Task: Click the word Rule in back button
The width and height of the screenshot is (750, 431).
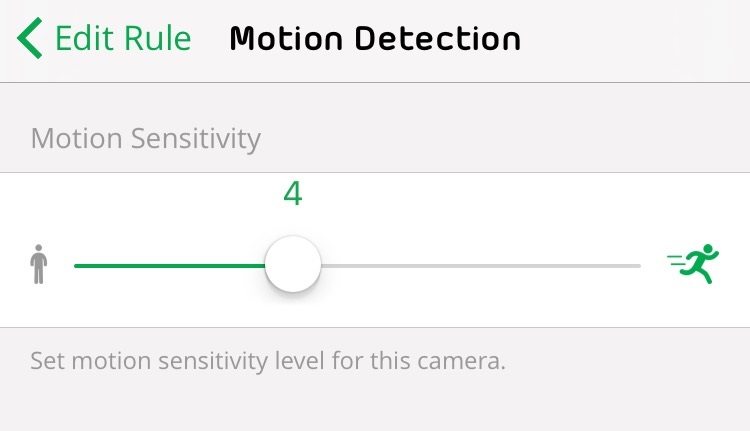Action: coord(157,38)
